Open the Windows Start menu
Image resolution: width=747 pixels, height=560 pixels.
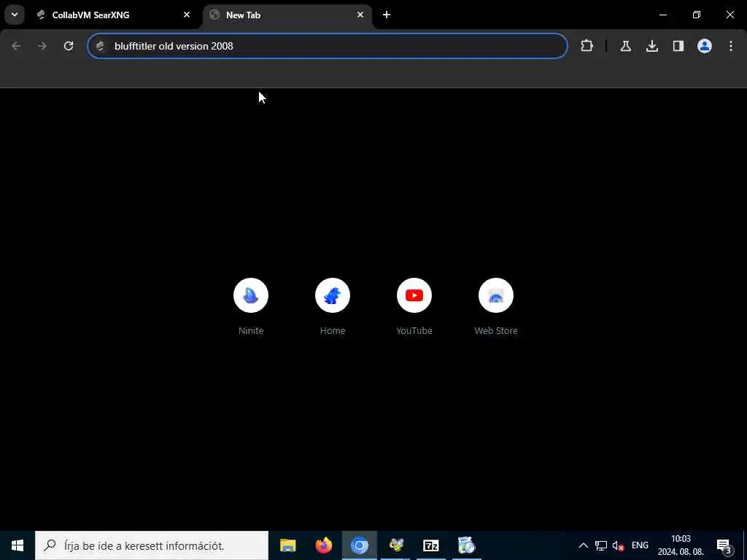(18, 545)
